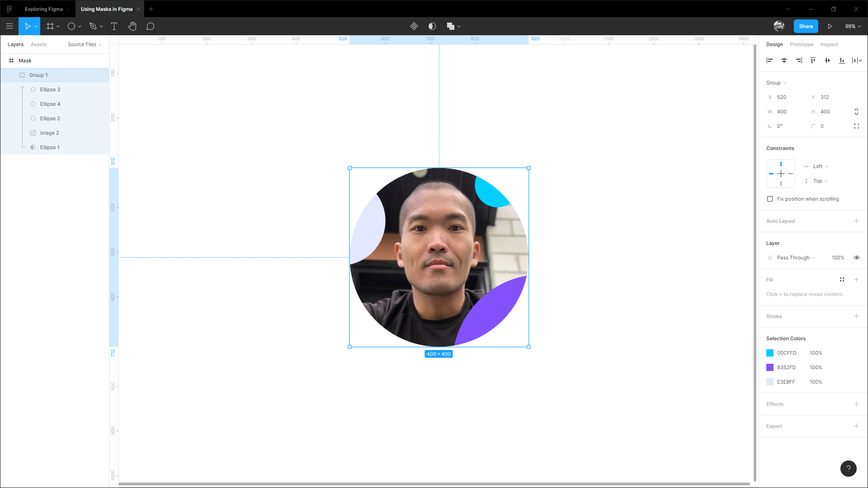This screenshot has height=488, width=868.
Task: Select the Comment tool
Action: [x=150, y=26]
